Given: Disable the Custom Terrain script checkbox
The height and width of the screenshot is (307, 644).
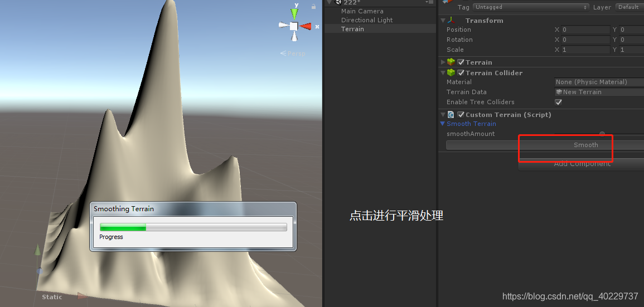Looking at the screenshot, I should click(x=461, y=115).
